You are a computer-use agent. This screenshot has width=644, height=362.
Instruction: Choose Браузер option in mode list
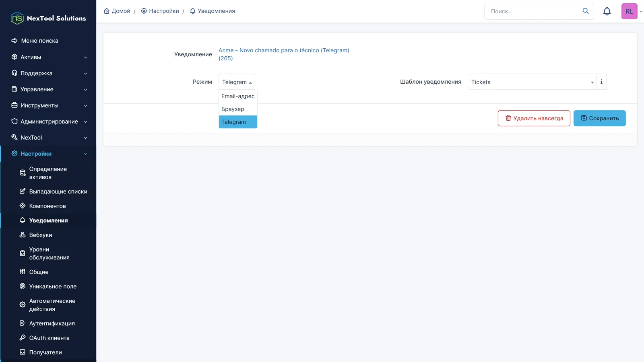coord(238,109)
